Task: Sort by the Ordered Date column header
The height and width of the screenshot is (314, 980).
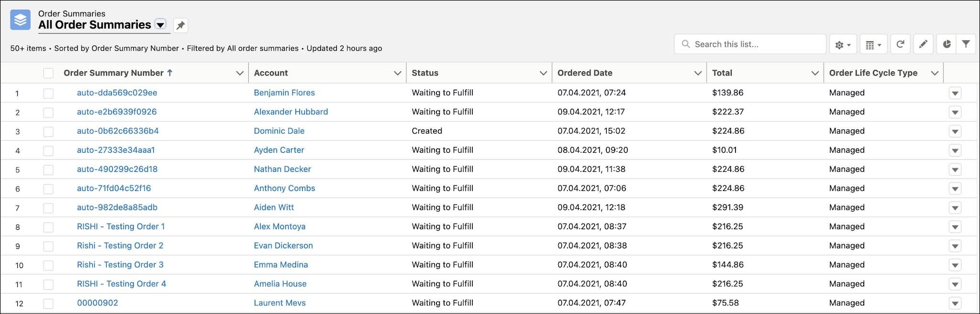Action: 585,73
